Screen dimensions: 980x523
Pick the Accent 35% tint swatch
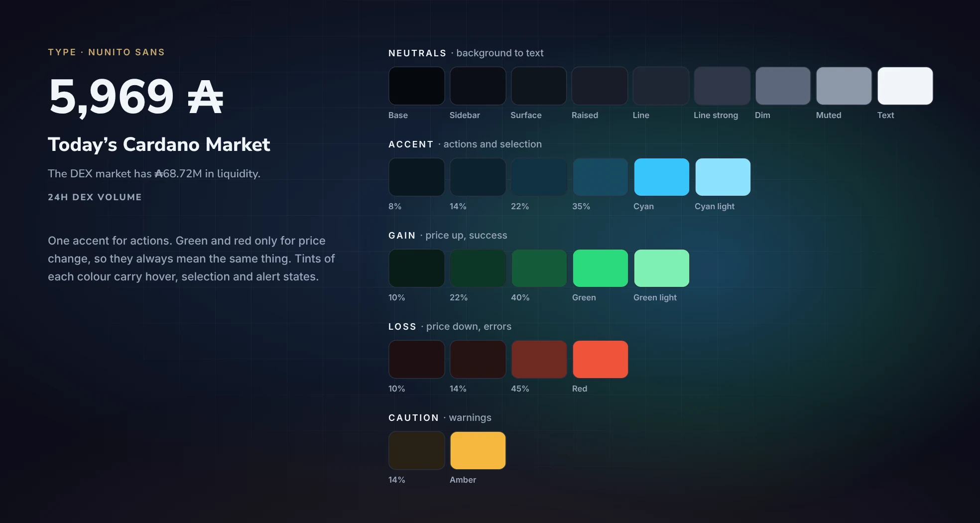click(600, 177)
